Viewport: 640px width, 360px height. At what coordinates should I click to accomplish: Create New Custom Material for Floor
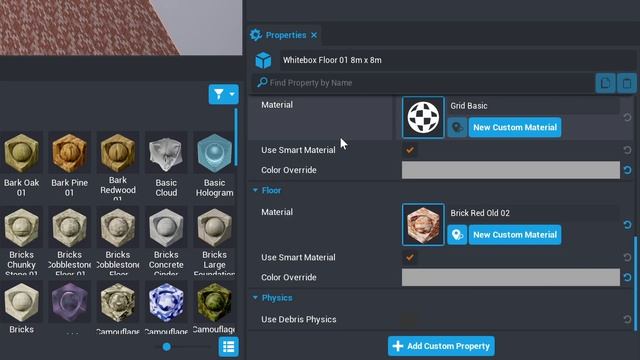pos(515,235)
